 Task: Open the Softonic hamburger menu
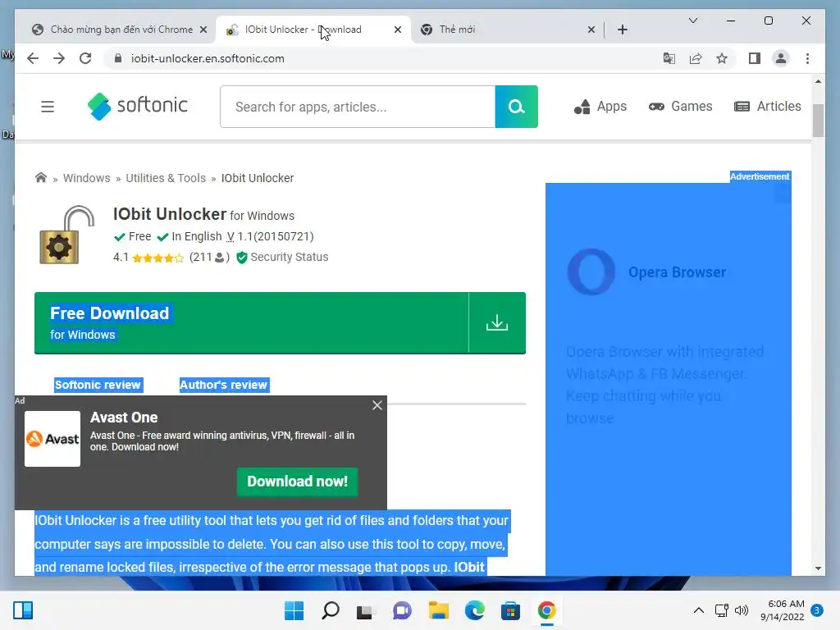(x=48, y=107)
